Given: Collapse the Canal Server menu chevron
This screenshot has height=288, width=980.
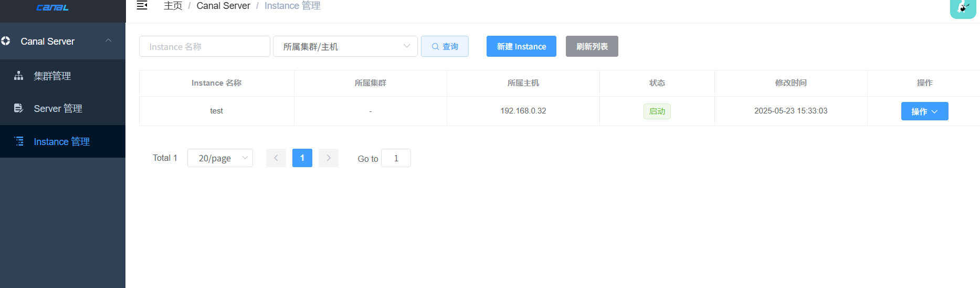Looking at the screenshot, I should click(109, 41).
